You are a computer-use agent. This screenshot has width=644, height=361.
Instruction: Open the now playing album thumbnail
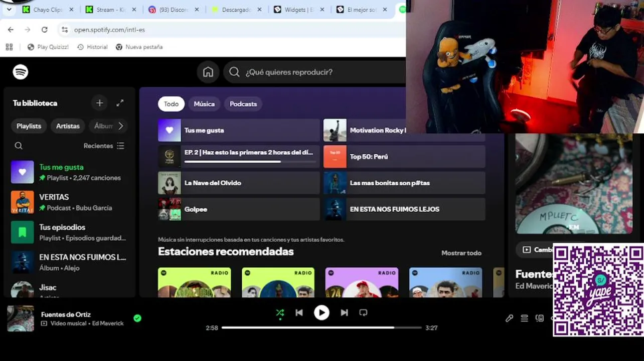click(x=21, y=318)
